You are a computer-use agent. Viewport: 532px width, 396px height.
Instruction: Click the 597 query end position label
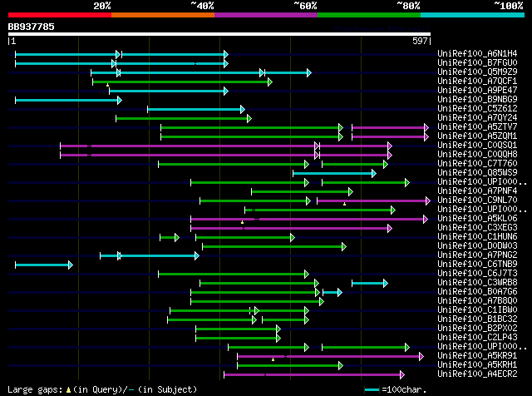click(420, 41)
